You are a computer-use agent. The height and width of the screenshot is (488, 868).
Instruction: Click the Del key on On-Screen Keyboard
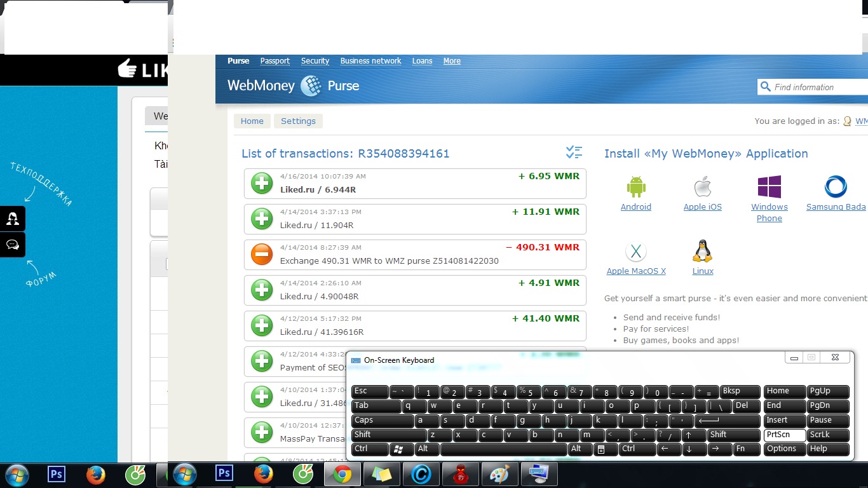tap(747, 406)
